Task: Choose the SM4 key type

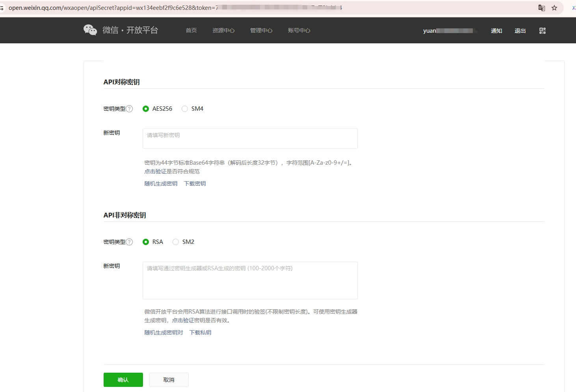Action: (x=185, y=109)
